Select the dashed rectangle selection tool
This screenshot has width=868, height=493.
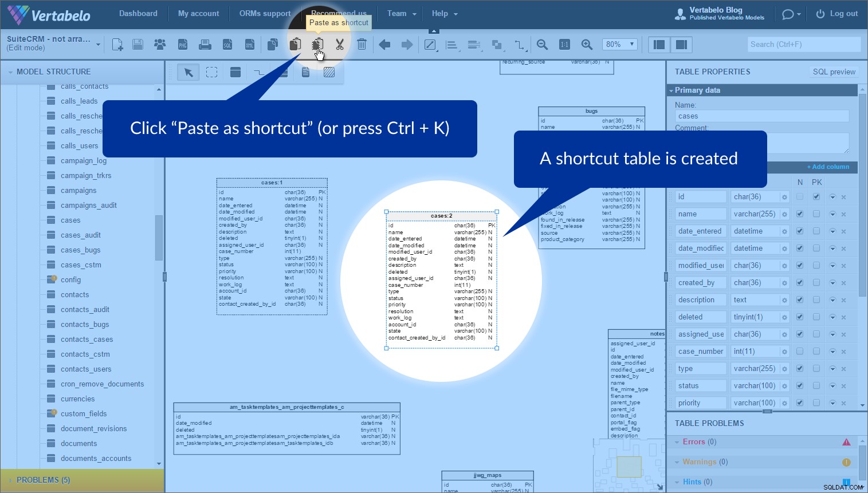[x=212, y=72]
